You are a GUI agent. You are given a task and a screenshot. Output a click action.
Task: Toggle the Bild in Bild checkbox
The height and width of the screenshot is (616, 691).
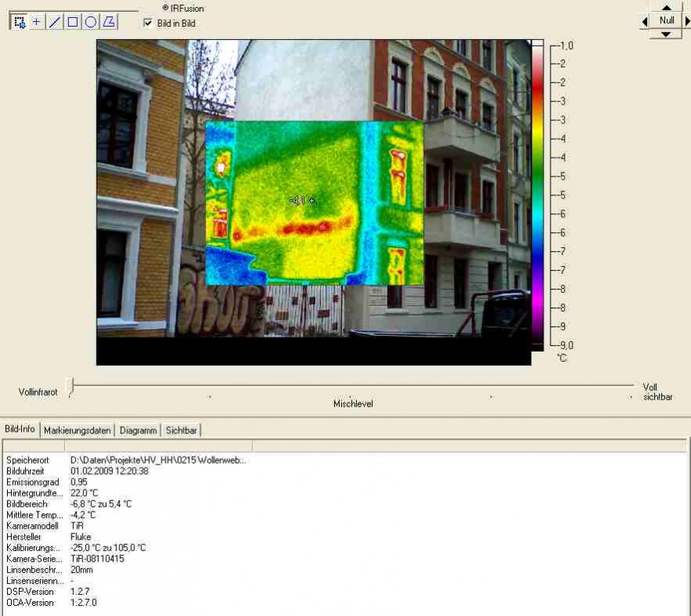point(148,24)
